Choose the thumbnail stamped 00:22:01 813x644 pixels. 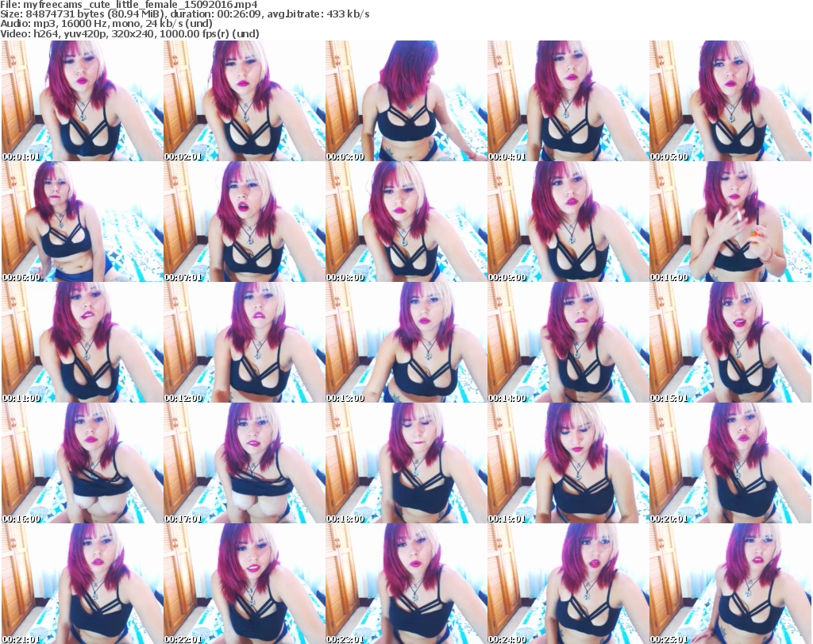245,584
